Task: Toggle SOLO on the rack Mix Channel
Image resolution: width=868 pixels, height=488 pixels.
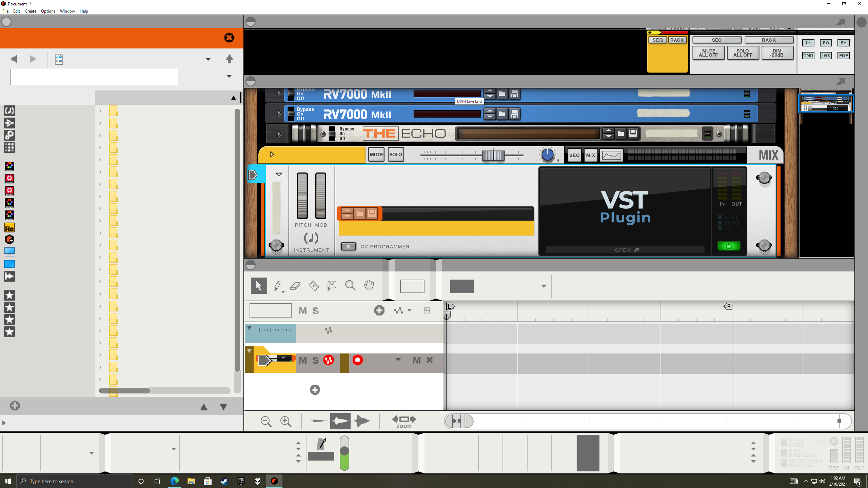Action: click(x=396, y=155)
